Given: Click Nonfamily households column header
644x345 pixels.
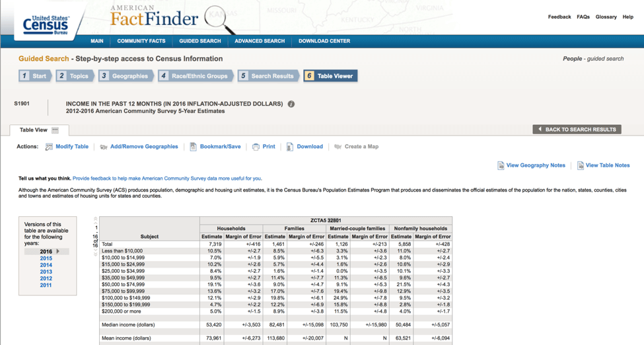Looking at the screenshot, I should 421,228.
